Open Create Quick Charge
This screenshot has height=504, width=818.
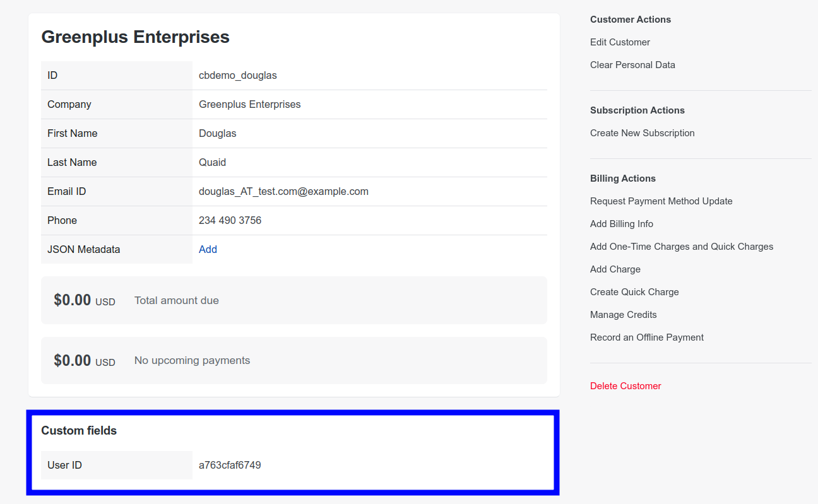pos(634,292)
